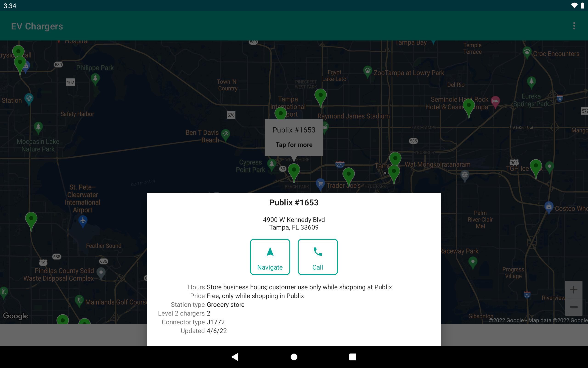Viewport: 588px width, 368px height.
Task: Select charger pin near TGH Ice
Action: 536,168
